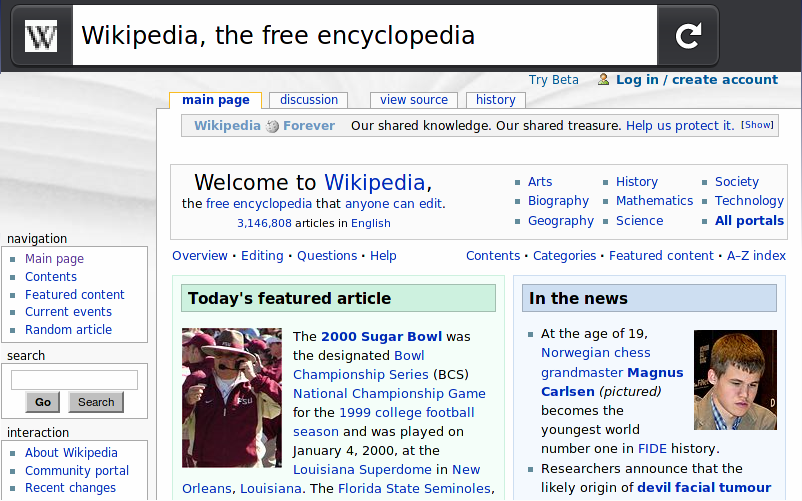This screenshot has width=802, height=501.
Task: Open devil facial tumour link
Action: pos(704,488)
